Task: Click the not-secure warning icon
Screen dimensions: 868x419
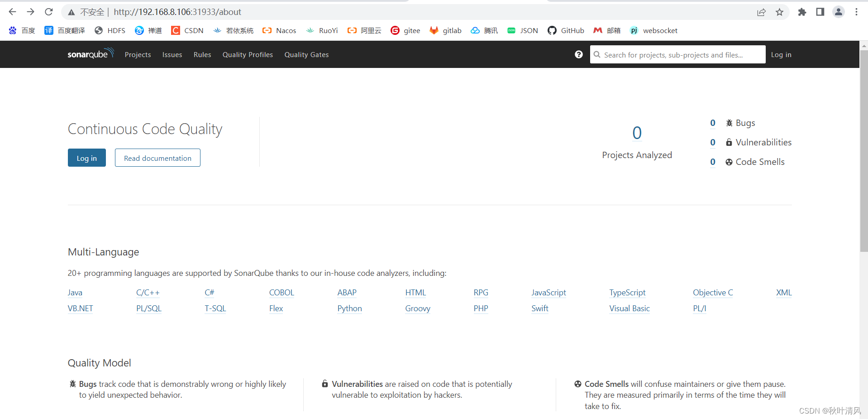Action: (71, 12)
